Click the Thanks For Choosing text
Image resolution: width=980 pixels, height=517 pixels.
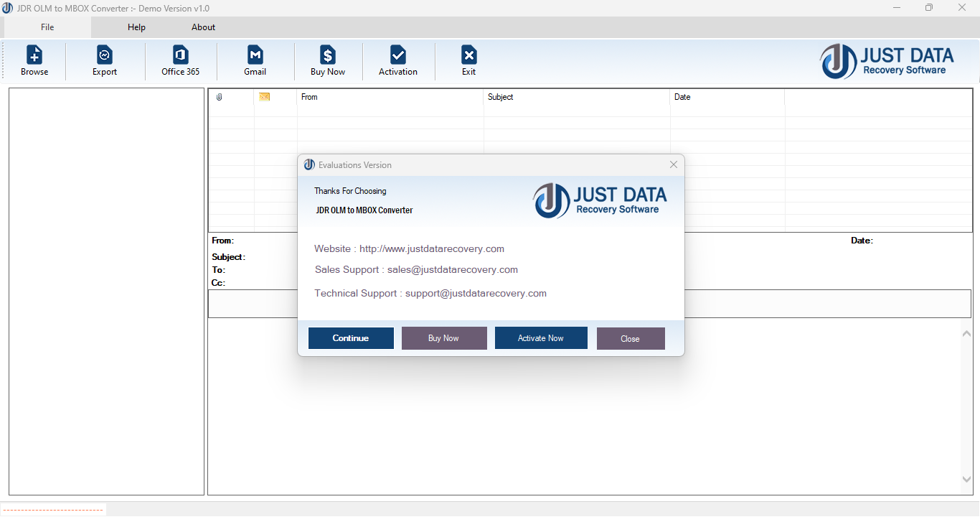click(350, 191)
